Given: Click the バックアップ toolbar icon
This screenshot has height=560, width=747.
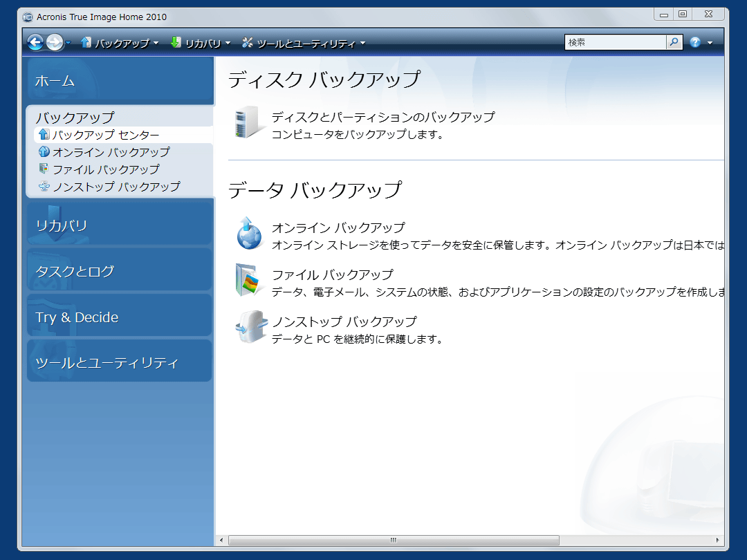Looking at the screenshot, I should tap(86, 42).
